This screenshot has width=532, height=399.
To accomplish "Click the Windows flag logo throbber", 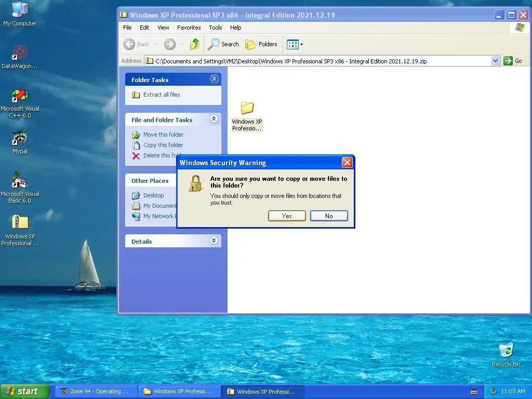I will [520, 28].
